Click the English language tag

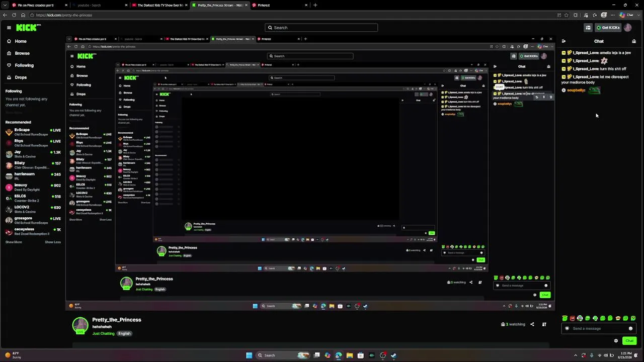(x=124, y=333)
